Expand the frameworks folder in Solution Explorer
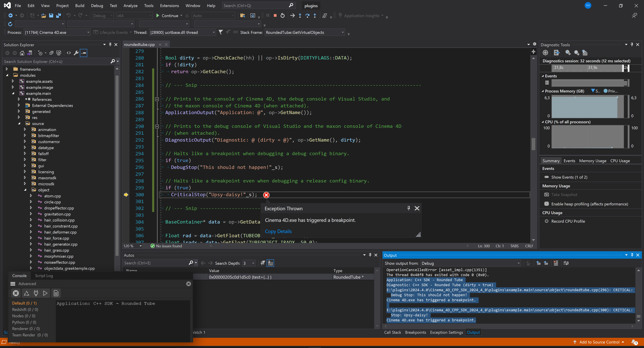Screen dimensions: 644x348 (x=7, y=69)
